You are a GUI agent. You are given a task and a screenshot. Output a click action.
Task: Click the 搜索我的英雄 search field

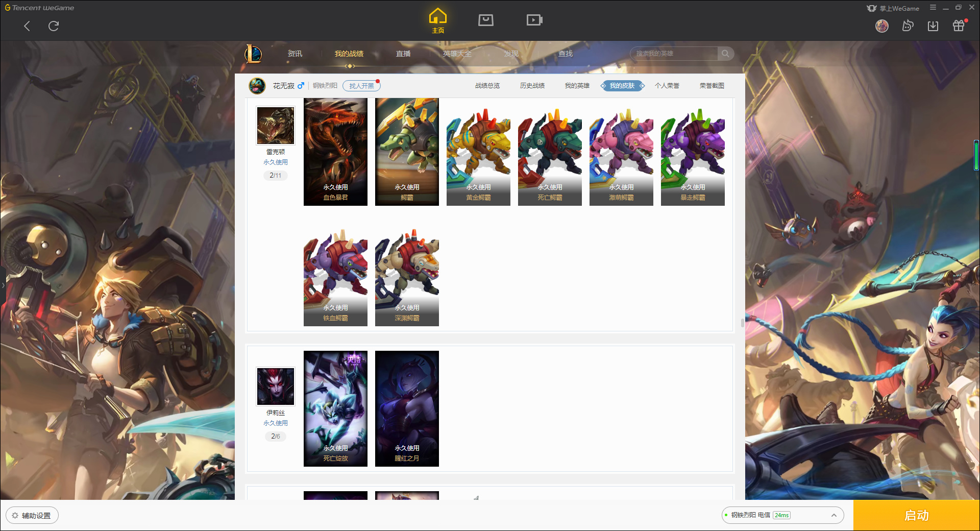674,54
